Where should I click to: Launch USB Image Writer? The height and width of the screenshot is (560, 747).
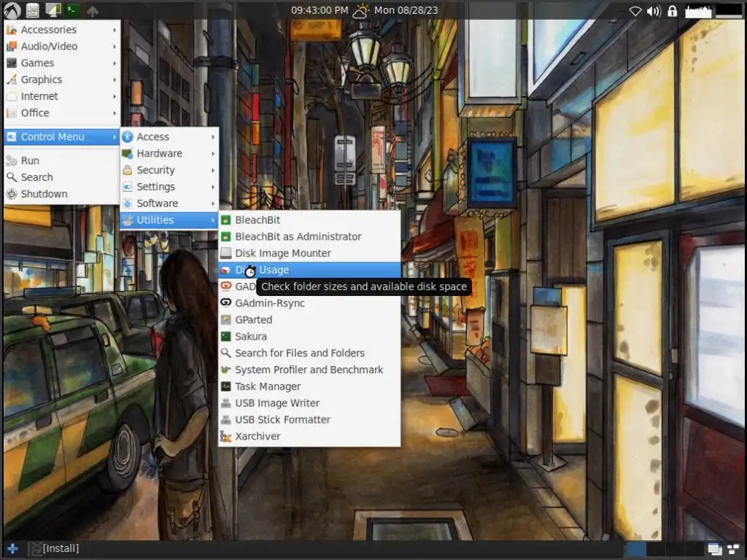tap(309, 403)
